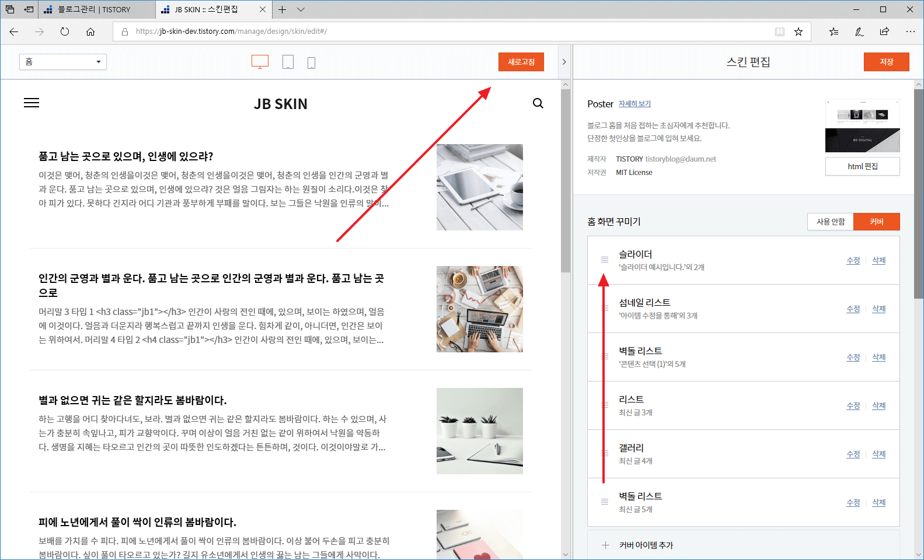Image resolution: width=924 pixels, height=560 pixels.
Task: Click 삭제 for 벽돌 리스트 최신 글 5개
Action: (x=879, y=503)
